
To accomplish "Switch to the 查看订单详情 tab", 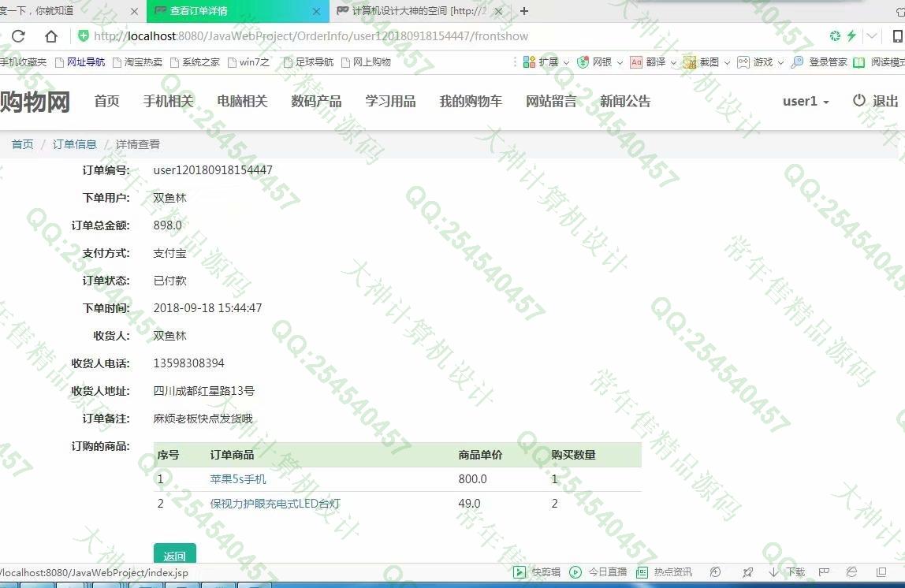I will click(x=236, y=11).
